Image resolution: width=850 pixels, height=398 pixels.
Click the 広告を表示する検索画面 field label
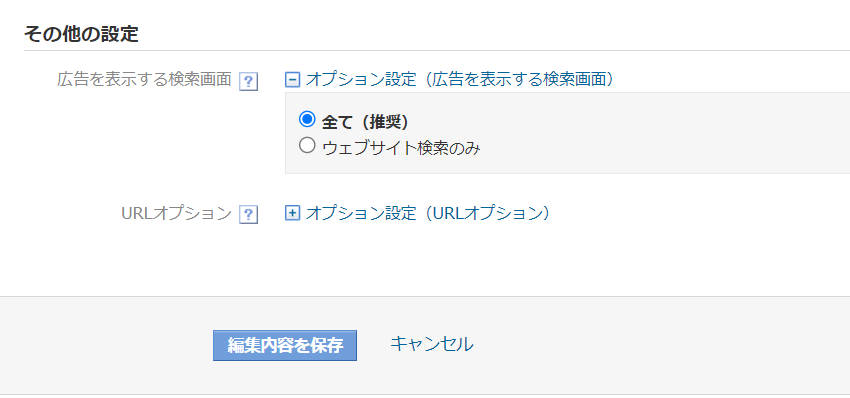click(144, 80)
